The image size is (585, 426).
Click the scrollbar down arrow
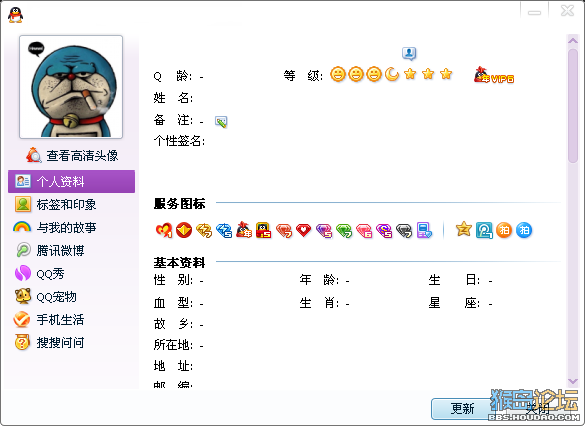[x=573, y=381]
